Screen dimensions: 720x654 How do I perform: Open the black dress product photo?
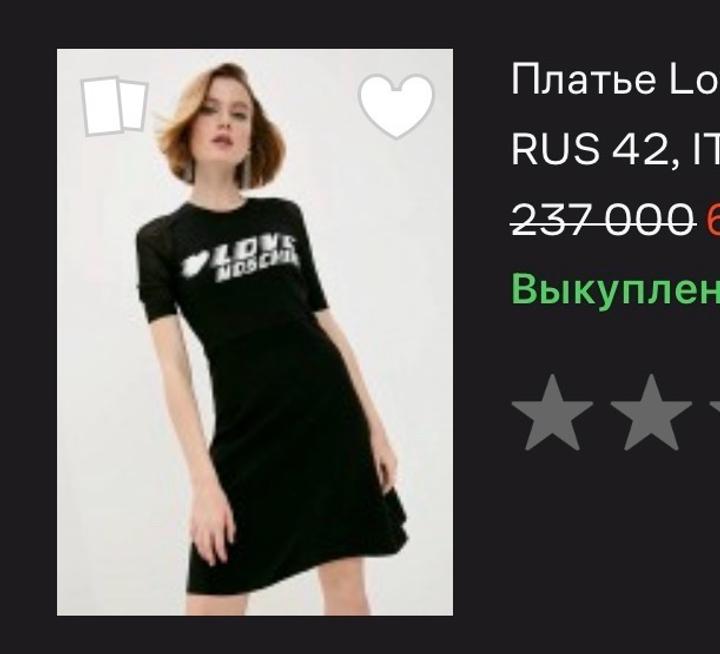255,332
